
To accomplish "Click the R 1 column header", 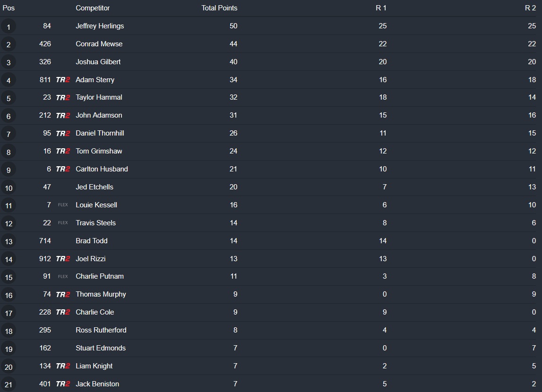I will click(381, 8).
